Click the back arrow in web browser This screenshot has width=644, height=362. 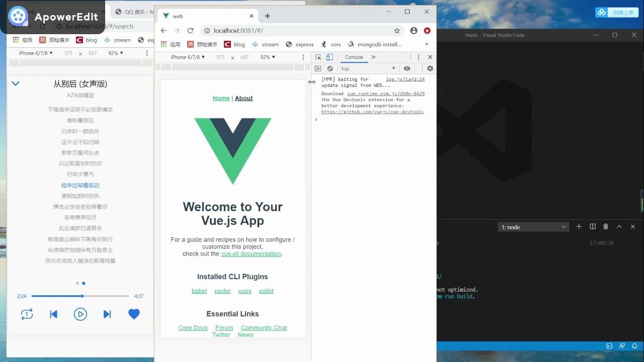[x=164, y=31]
